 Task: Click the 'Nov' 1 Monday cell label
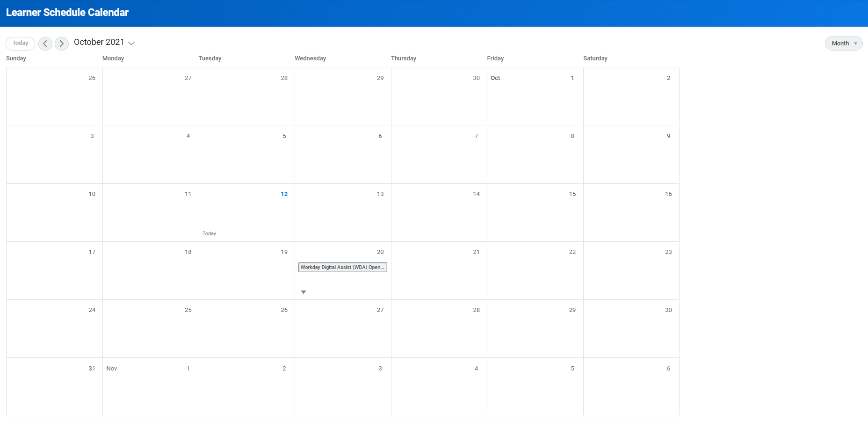[112, 369]
